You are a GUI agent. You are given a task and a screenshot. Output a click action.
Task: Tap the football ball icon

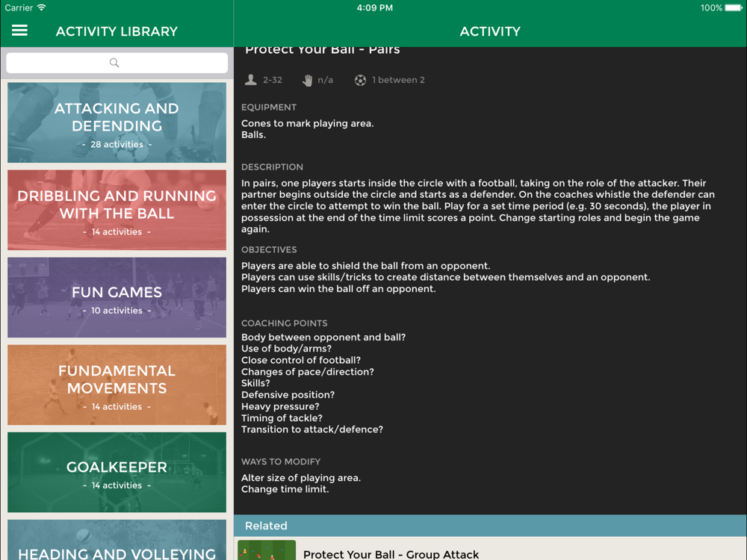point(360,80)
